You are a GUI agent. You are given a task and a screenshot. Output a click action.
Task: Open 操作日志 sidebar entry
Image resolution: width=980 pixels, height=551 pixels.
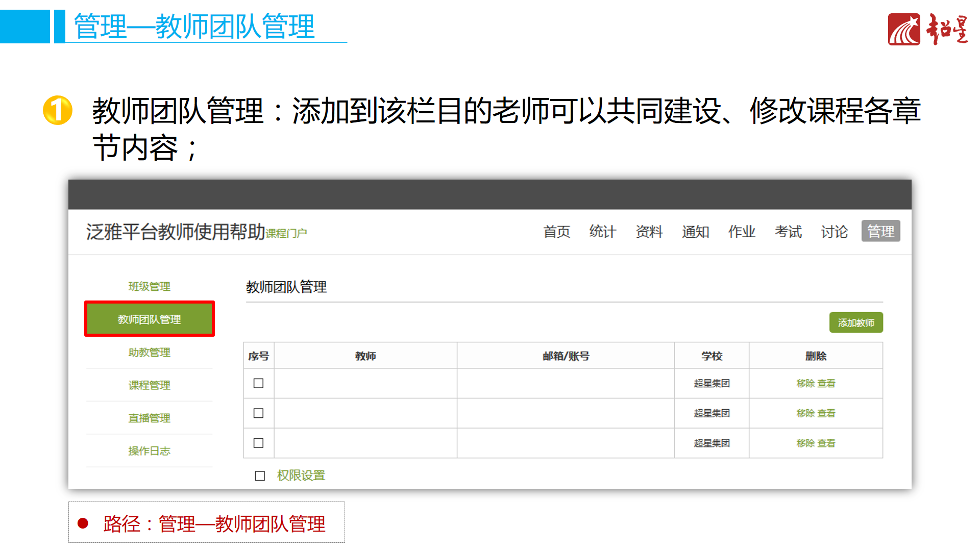[149, 451]
